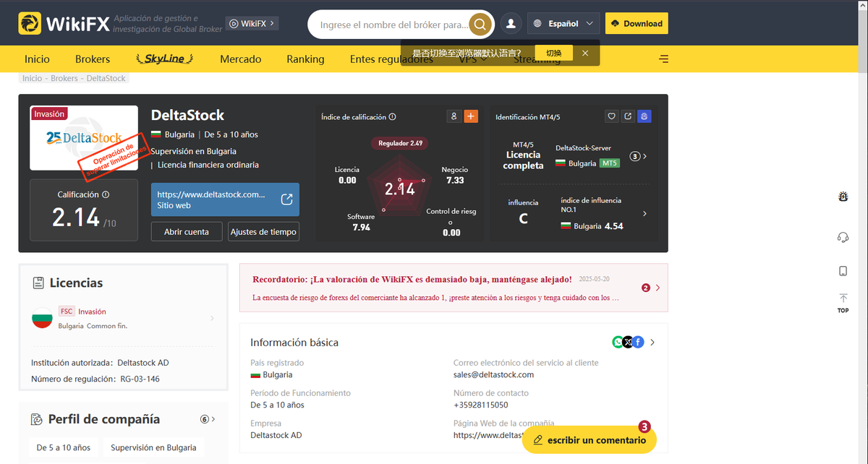
Task: Click the sales@deltastock.com email text
Action: pos(493,374)
